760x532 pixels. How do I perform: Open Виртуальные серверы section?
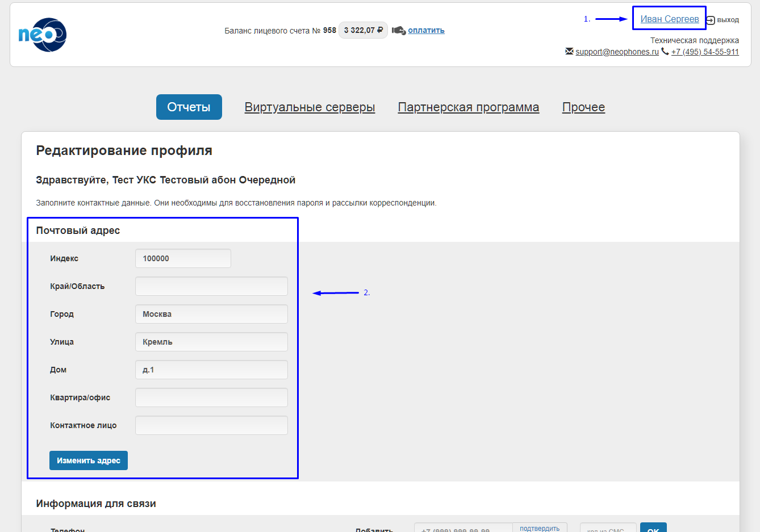click(310, 107)
